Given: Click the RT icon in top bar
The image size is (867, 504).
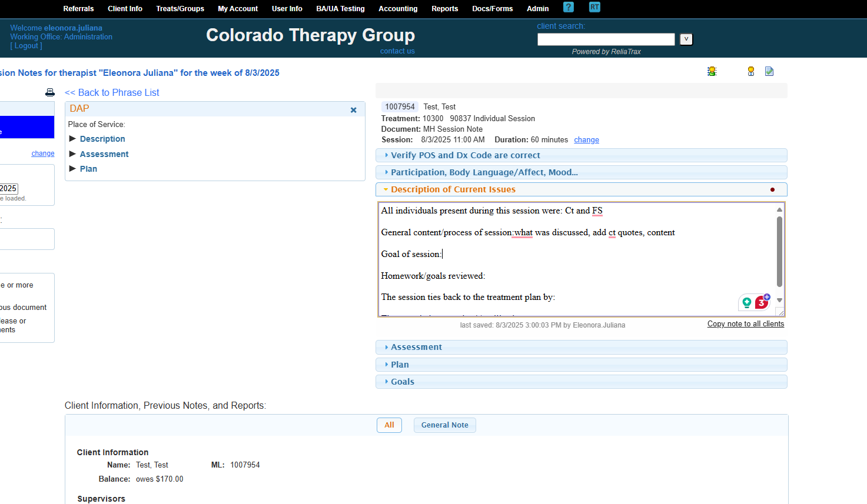Looking at the screenshot, I should [594, 7].
